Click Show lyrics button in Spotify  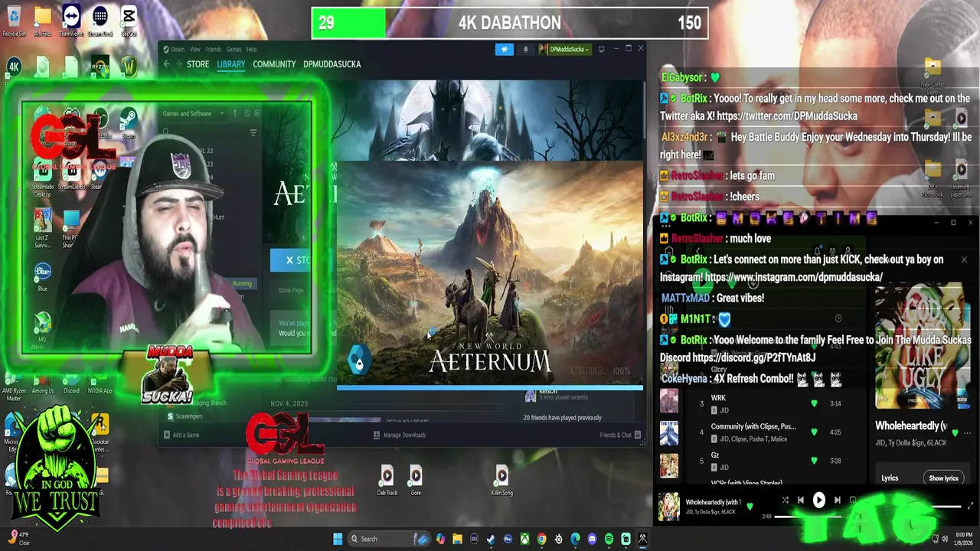tap(943, 478)
